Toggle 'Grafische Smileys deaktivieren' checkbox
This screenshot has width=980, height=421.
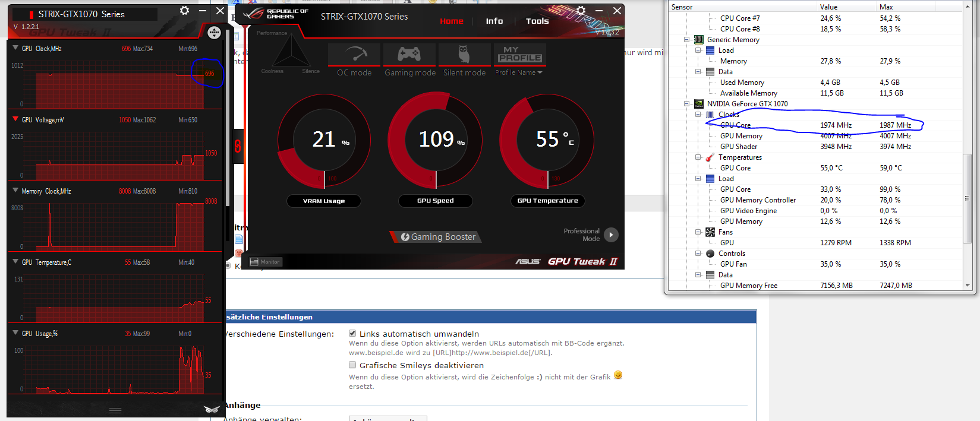tap(352, 365)
